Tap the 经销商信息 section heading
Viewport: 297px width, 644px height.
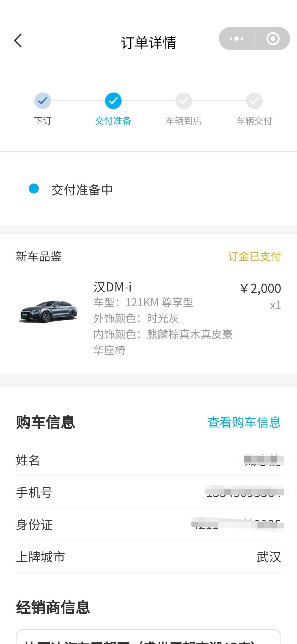[x=53, y=607]
